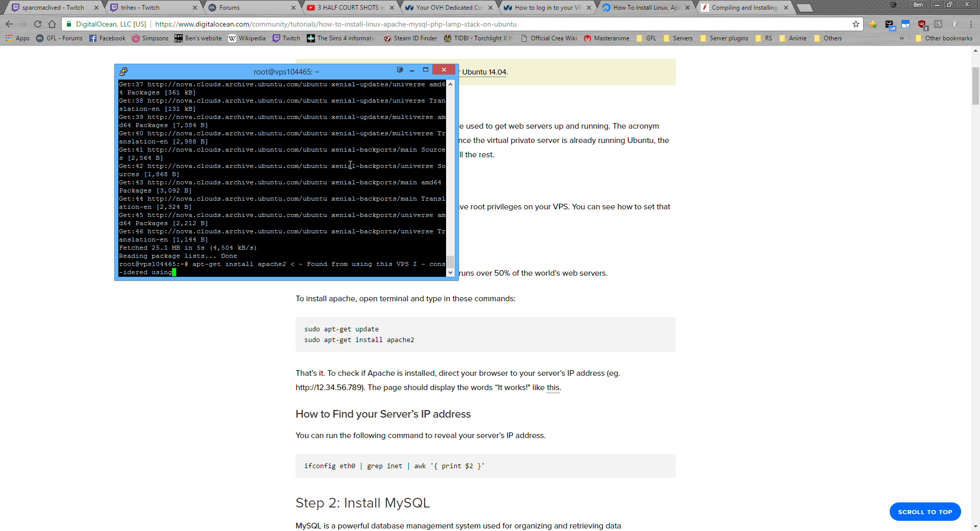The width and height of the screenshot is (980, 531).
Task: Open the Chrome three-dot menu
Action: (971, 24)
